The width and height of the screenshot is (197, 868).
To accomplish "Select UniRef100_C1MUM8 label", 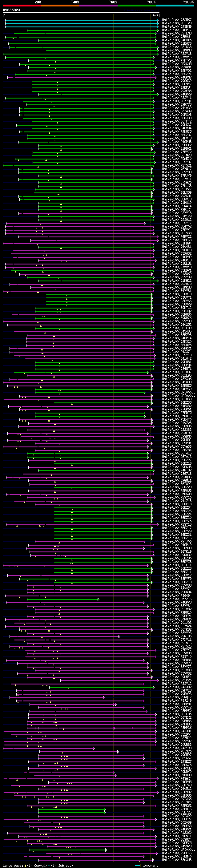I will tap(177, 50).
